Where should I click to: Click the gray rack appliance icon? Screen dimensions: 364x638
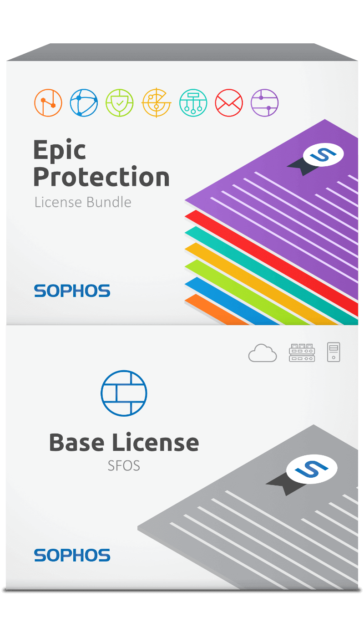[x=302, y=353]
